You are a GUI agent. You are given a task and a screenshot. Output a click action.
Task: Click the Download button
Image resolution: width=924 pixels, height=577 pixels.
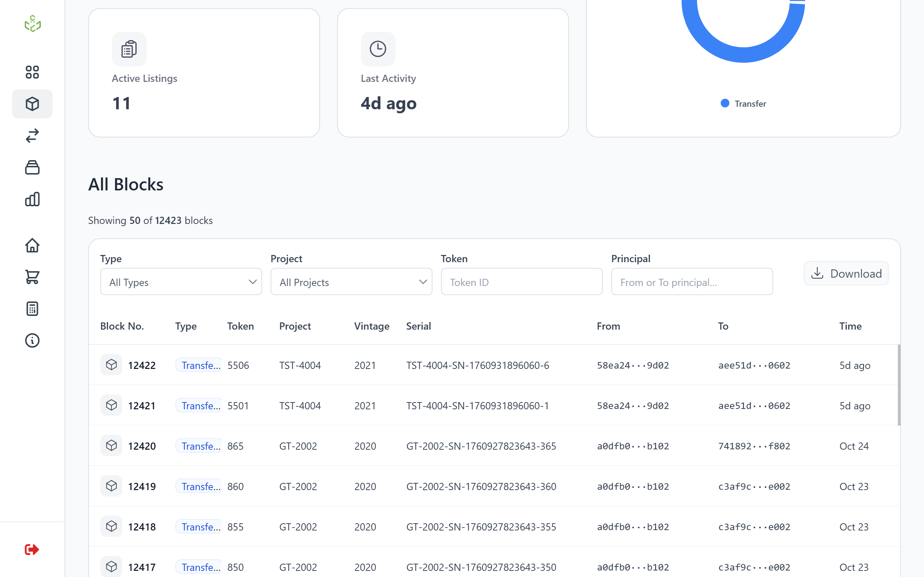846,274
